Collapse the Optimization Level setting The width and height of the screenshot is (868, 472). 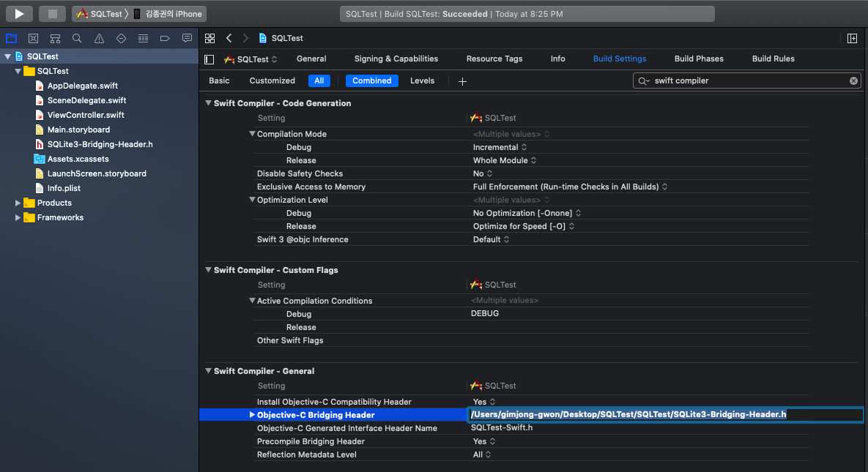[252, 200]
